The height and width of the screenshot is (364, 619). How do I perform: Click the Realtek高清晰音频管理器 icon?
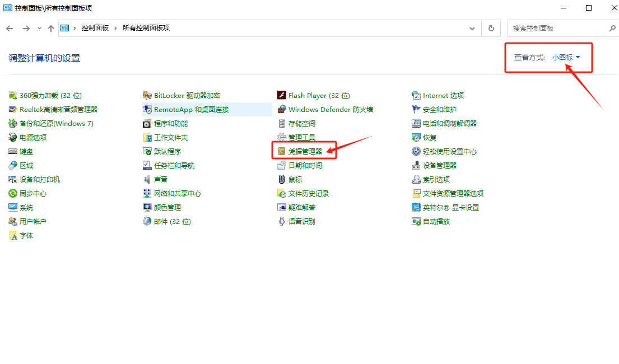pos(13,109)
